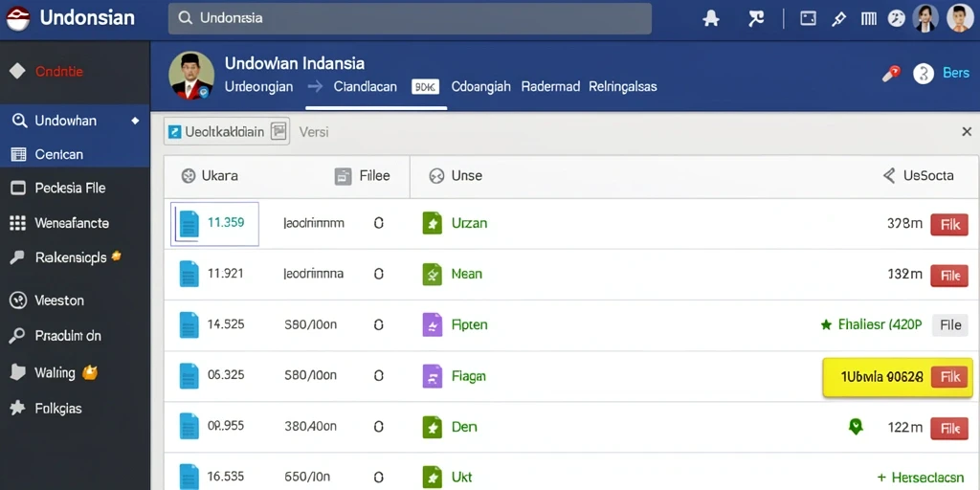Switch to the Ctandlacan tab
The image size is (980, 490).
(365, 86)
